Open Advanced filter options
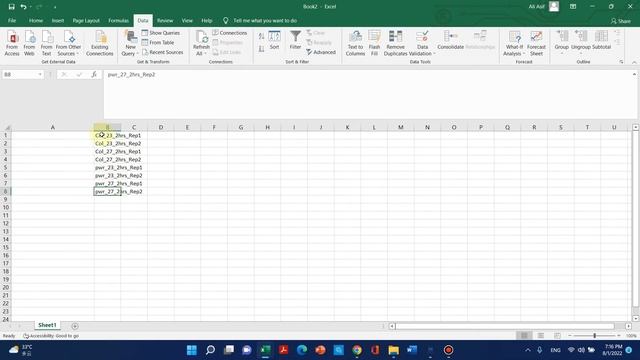The height and width of the screenshot is (360, 640). pyautogui.click(x=321, y=52)
